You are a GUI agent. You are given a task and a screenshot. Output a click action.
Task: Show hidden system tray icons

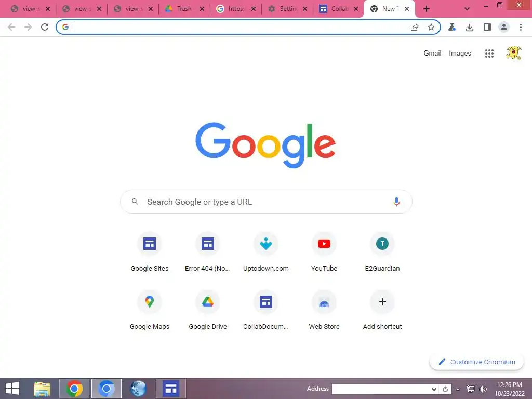(458, 389)
